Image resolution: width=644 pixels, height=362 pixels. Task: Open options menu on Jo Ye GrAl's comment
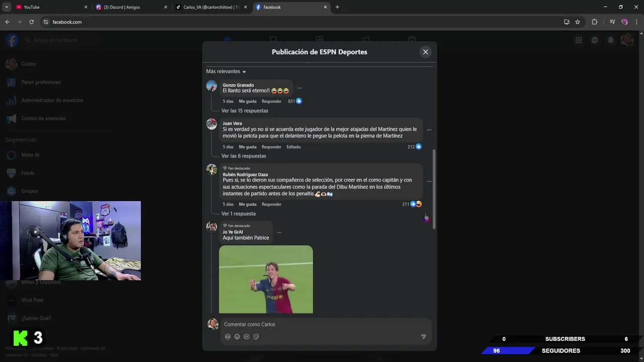click(279, 232)
